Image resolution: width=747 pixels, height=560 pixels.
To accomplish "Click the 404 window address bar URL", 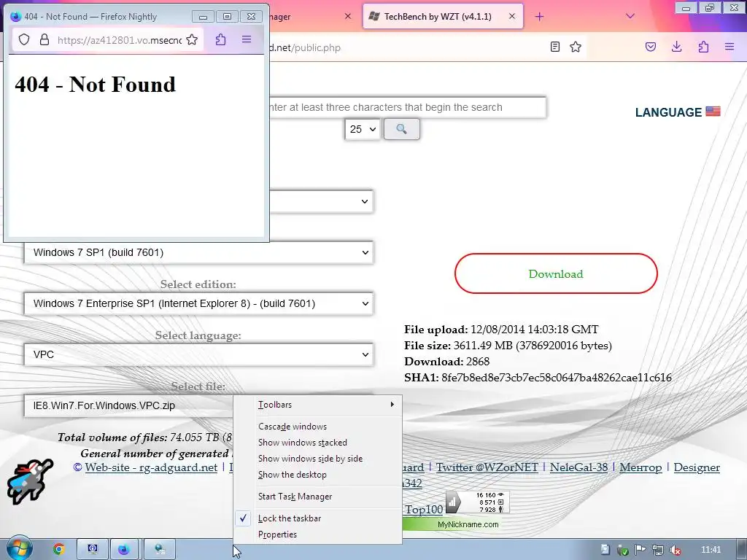I will click(119, 40).
